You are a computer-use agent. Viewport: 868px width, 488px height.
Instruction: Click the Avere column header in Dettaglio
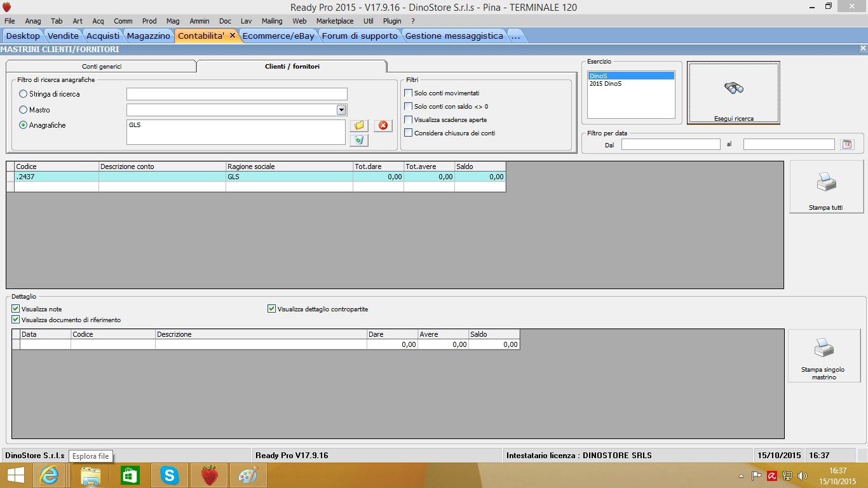pos(443,334)
